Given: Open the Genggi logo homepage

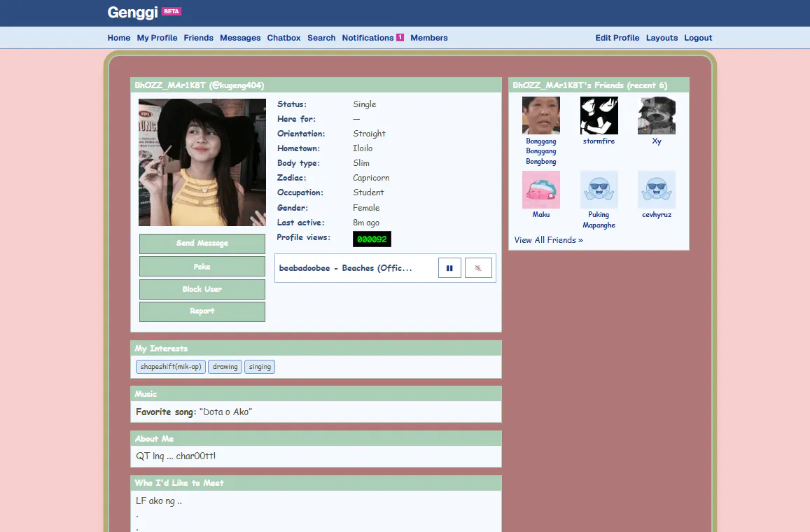Looking at the screenshot, I should [x=133, y=13].
